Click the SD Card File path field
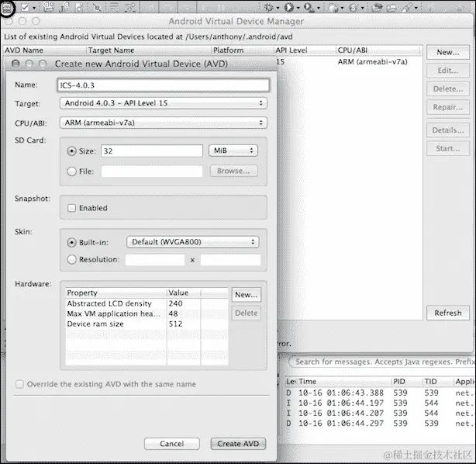 point(152,171)
